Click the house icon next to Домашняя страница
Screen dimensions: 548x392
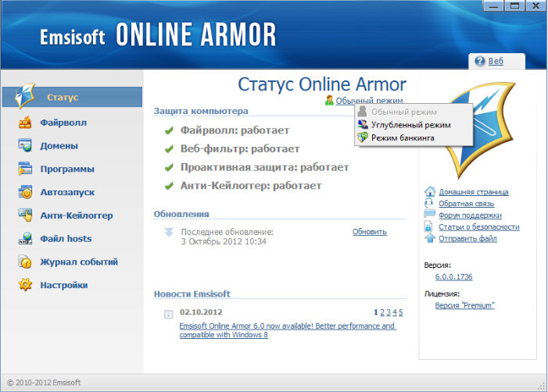pos(429,191)
